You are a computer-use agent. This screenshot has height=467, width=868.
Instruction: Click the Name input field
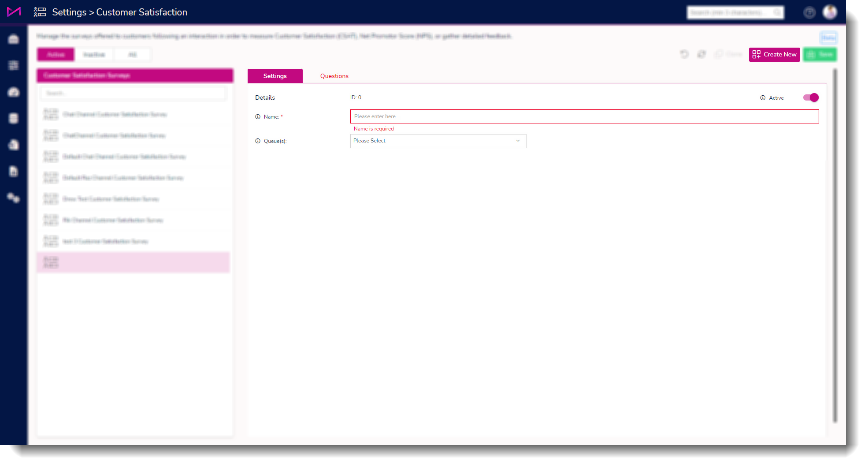tap(584, 116)
